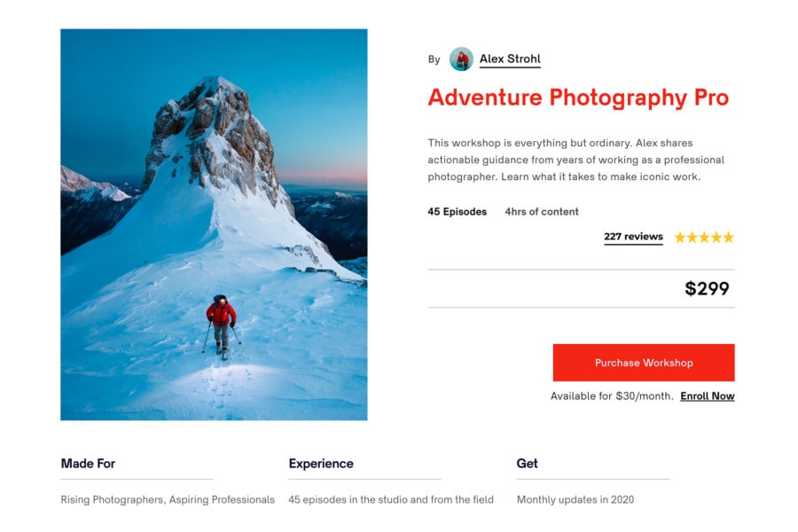The width and height of the screenshot is (798, 532).
Task: Click the 4hrs of content label
Action: coord(541,212)
